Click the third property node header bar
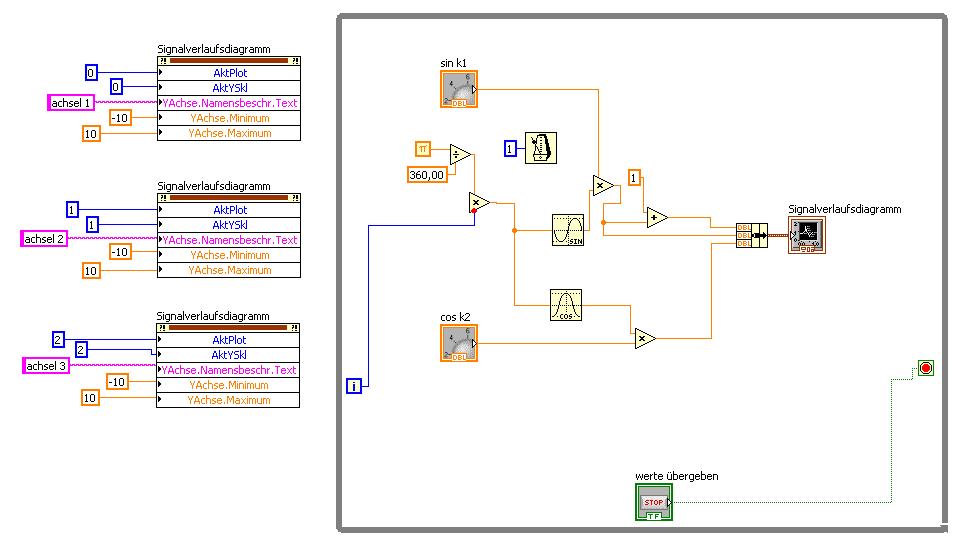The width and height of the screenshot is (974, 556). coord(228,327)
